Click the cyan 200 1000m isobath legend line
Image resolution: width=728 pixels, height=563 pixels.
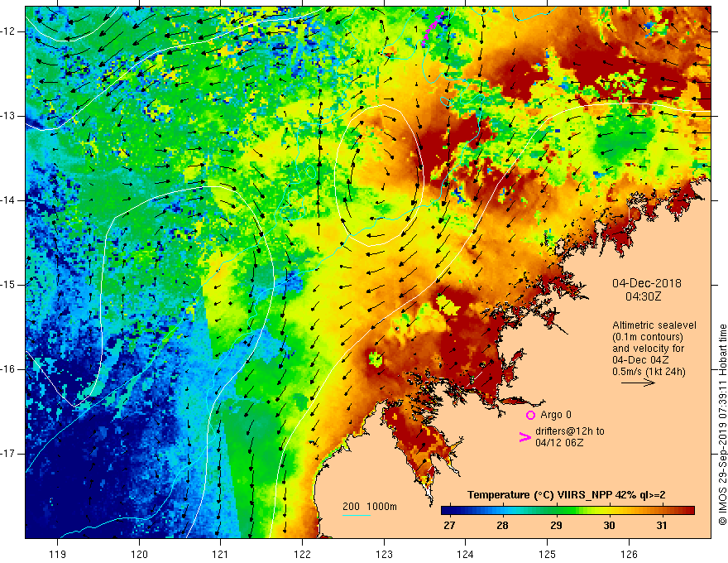click(356, 515)
